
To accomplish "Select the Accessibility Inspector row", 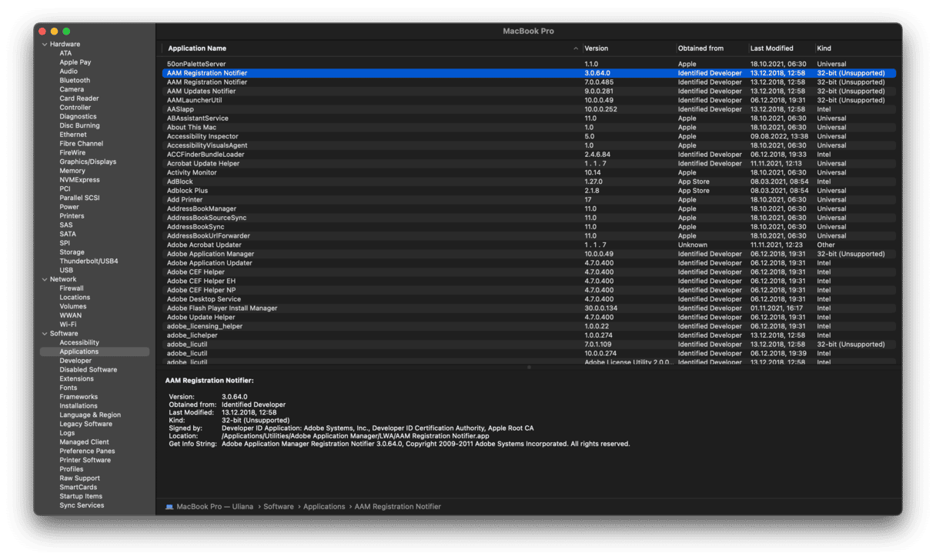I will click(x=530, y=136).
